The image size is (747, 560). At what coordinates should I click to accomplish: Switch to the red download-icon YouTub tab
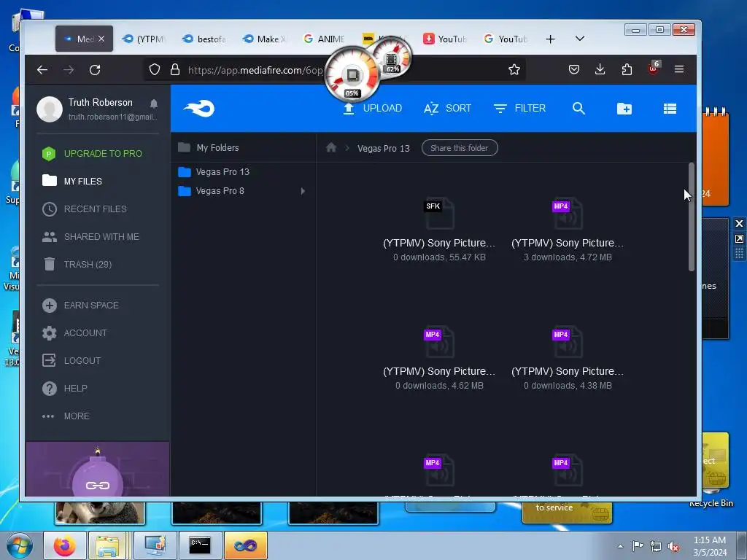[x=445, y=39]
